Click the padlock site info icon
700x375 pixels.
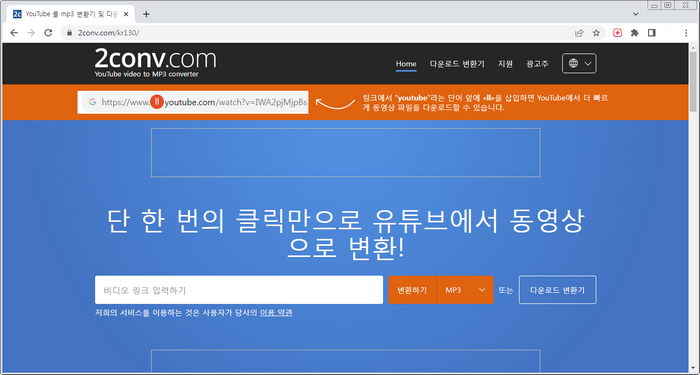[x=69, y=33]
